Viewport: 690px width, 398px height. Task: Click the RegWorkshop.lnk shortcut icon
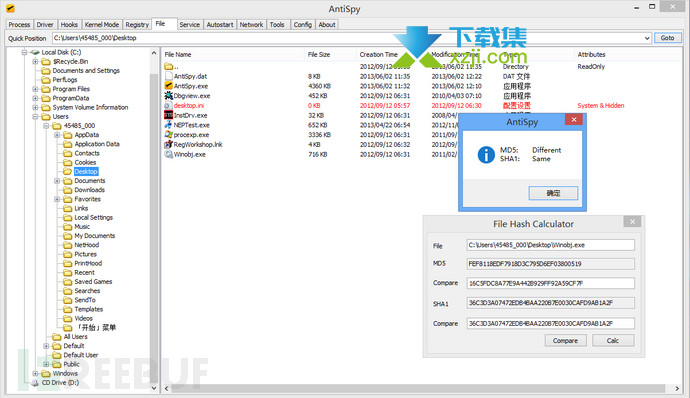click(x=169, y=144)
